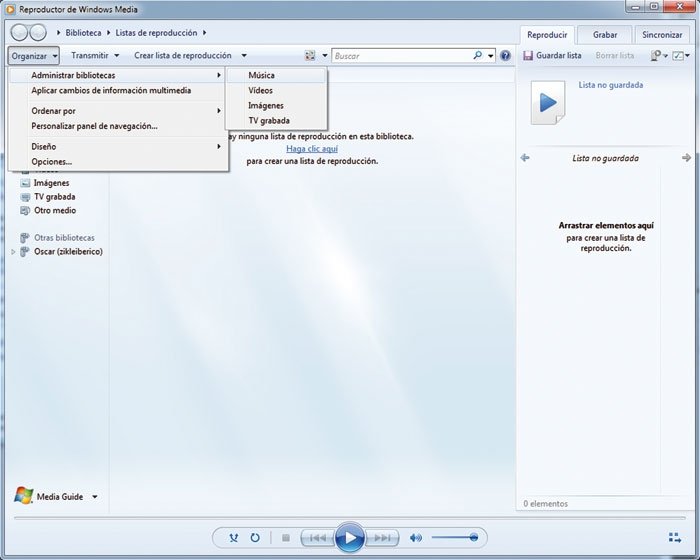Click the seek progress bar
The image size is (700, 560).
350,518
